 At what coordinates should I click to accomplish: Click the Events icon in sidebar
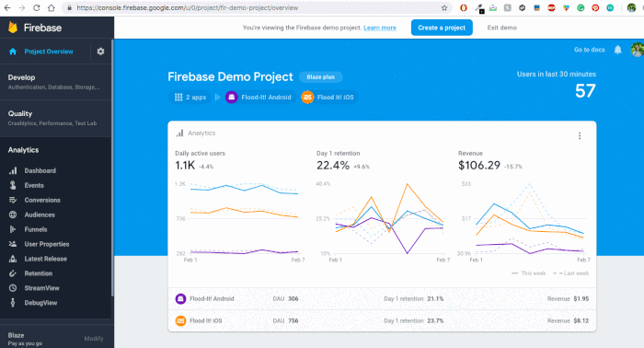(13, 185)
